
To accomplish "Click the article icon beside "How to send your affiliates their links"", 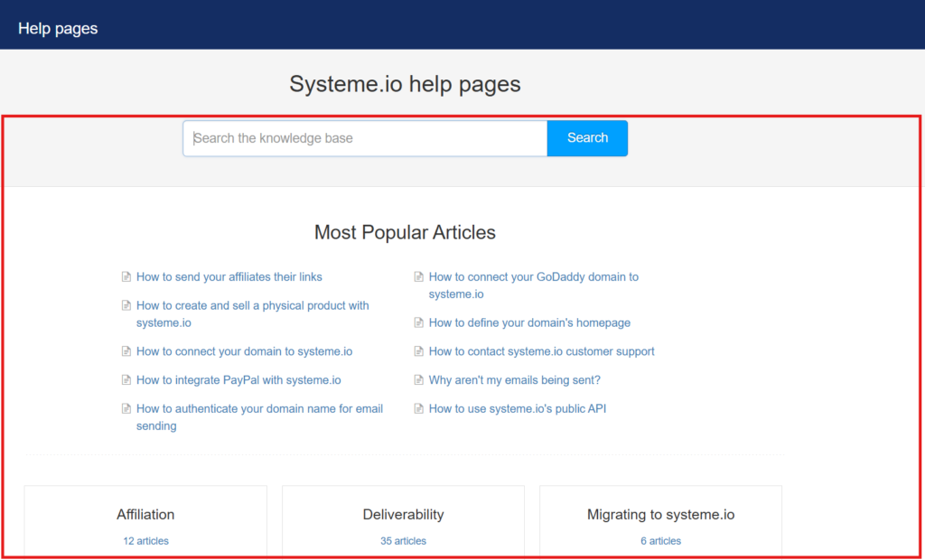I will click(126, 276).
